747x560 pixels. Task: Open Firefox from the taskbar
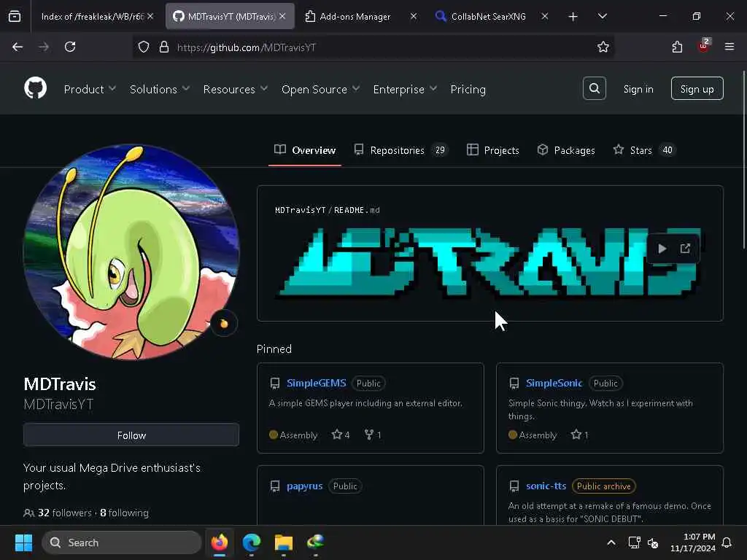click(220, 542)
